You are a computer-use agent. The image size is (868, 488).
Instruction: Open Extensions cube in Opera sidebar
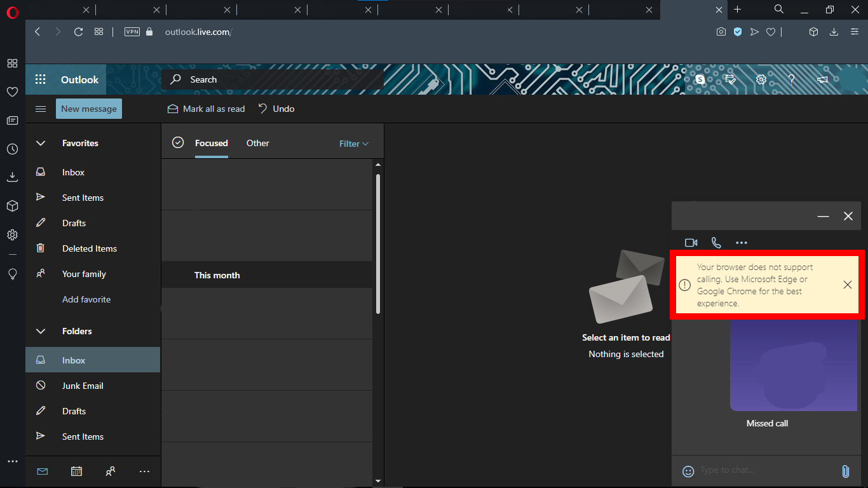(12, 206)
